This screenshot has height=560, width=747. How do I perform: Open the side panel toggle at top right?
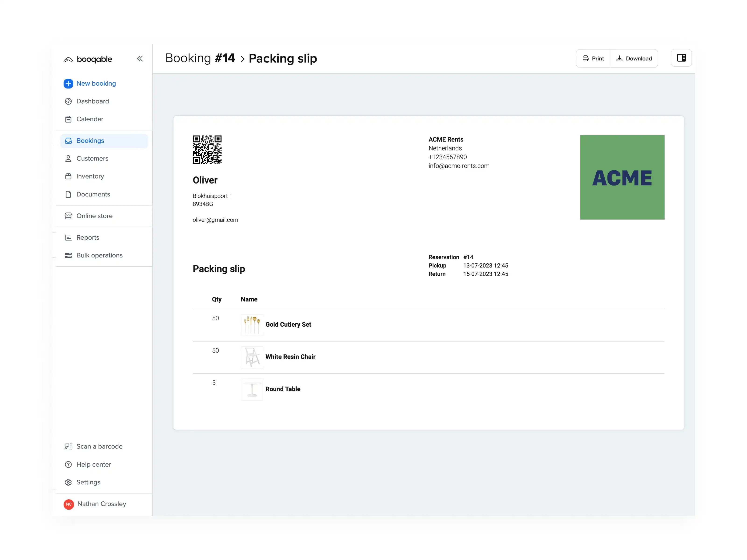click(681, 58)
